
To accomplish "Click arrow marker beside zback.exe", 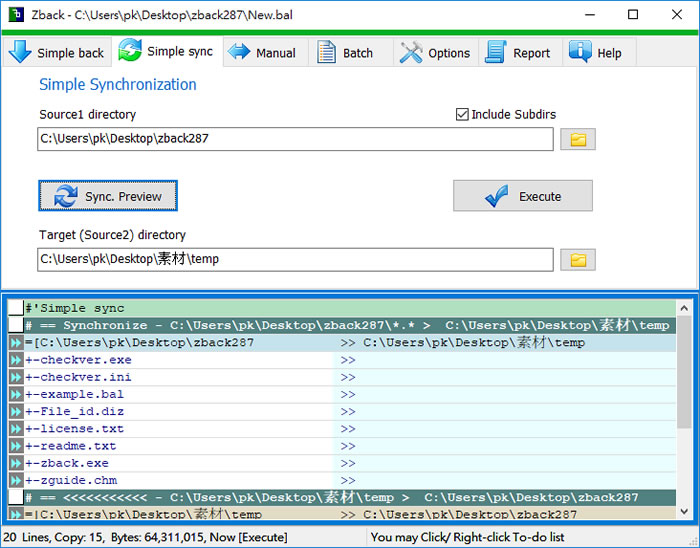I will pos(16,463).
